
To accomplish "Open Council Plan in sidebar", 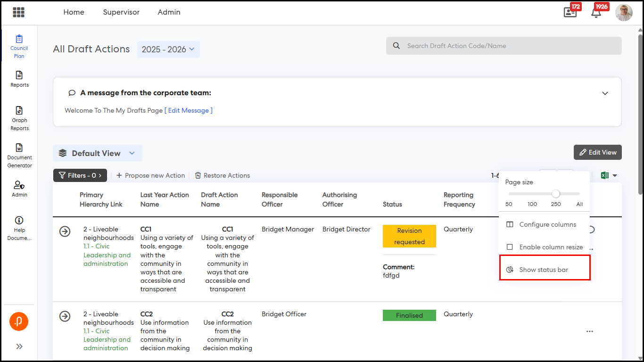I will 19,46.
